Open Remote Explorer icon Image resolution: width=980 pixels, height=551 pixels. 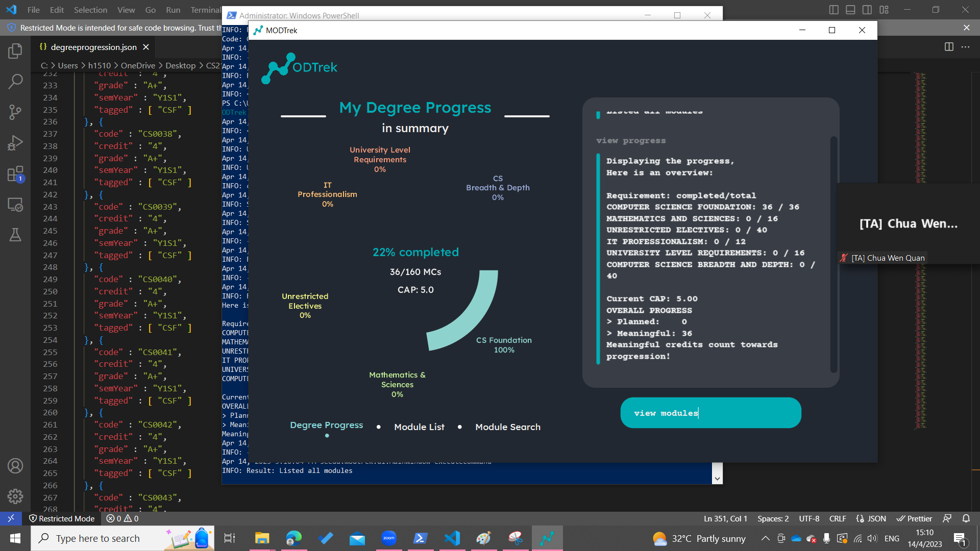(x=15, y=205)
